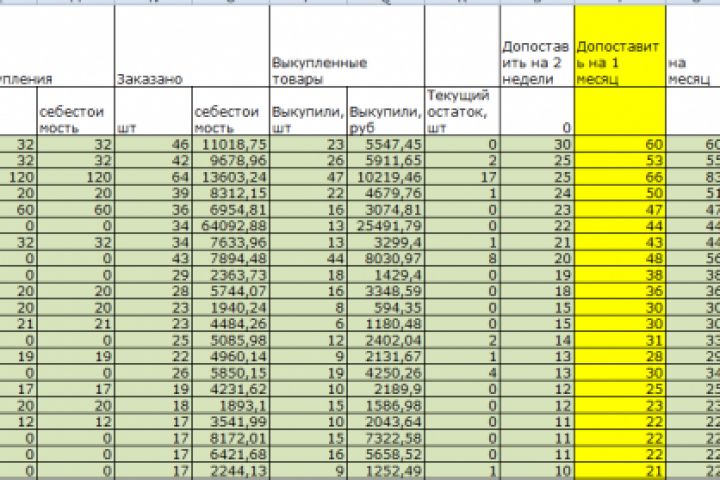Image resolution: width=720 pixels, height=480 pixels.
Task: Select the cell with 6421,68
Action: coord(231,454)
